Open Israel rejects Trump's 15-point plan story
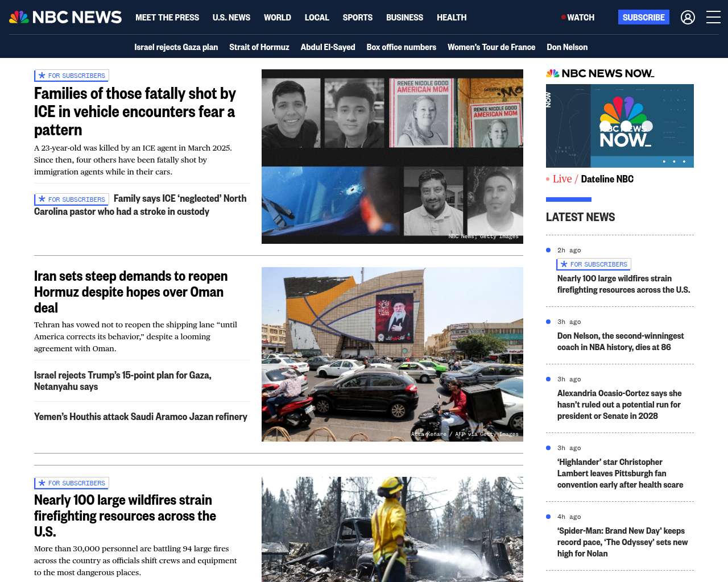The height and width of the screenshot is (582, 728). (123, 381)
